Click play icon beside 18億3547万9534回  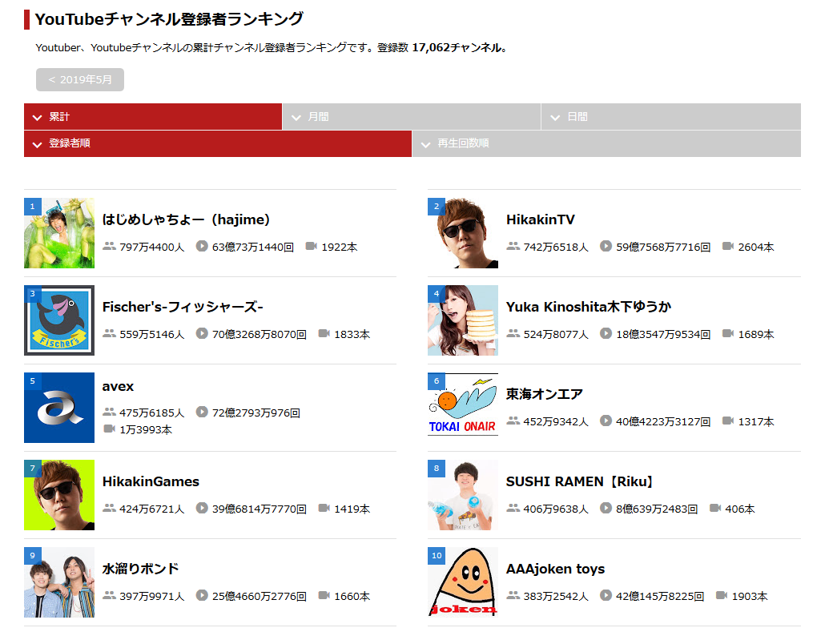tap(606, 333)
